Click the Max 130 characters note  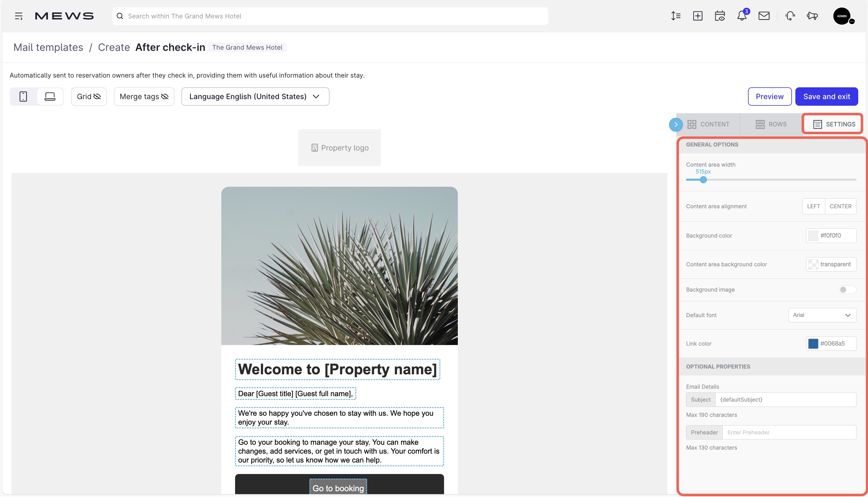712,448
